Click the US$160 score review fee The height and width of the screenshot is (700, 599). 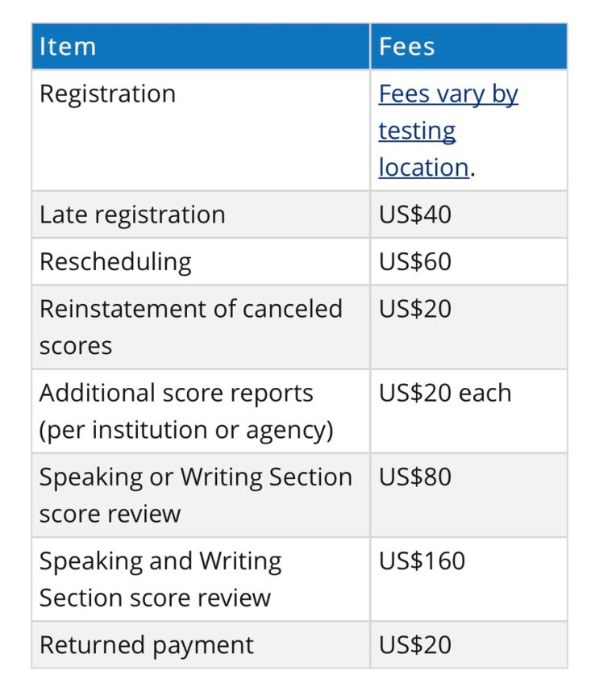(422, 560)
